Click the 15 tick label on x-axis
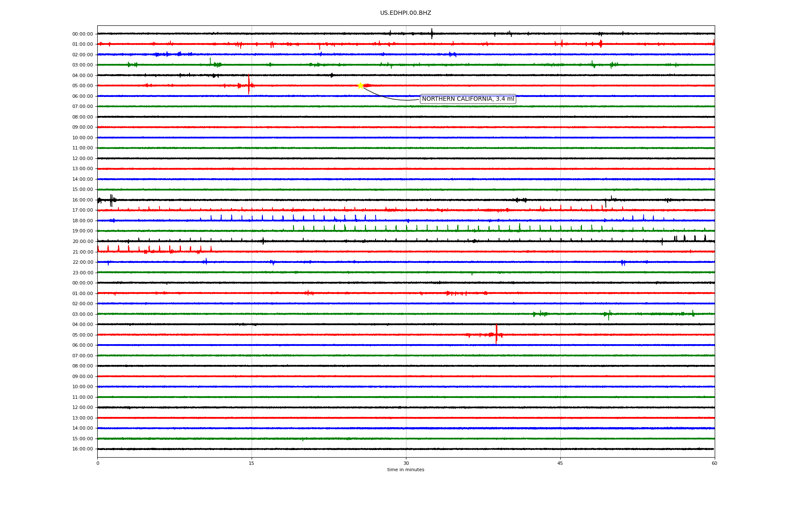The height and width of the screenshot is (508, 812). coord(252,463)
